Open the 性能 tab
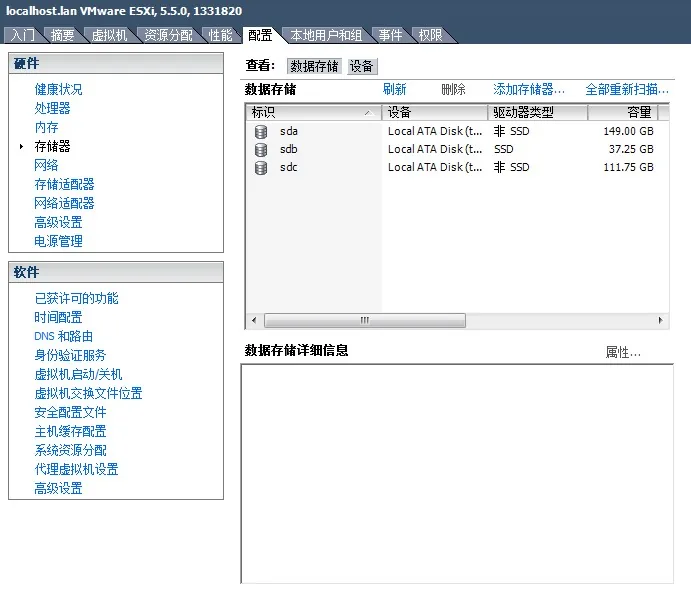The image size is (691, 605). pos(220,35)
